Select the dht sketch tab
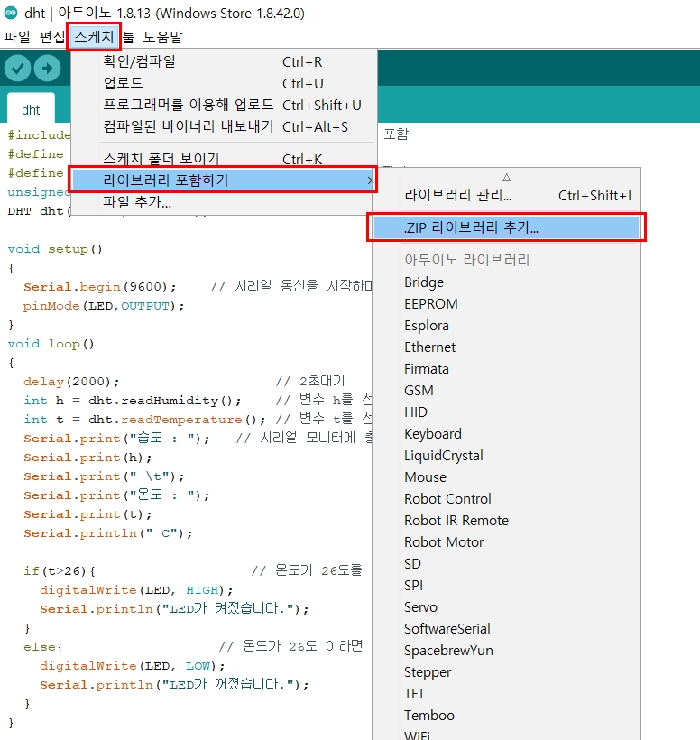The image size is (700, 740). [31, 109]
